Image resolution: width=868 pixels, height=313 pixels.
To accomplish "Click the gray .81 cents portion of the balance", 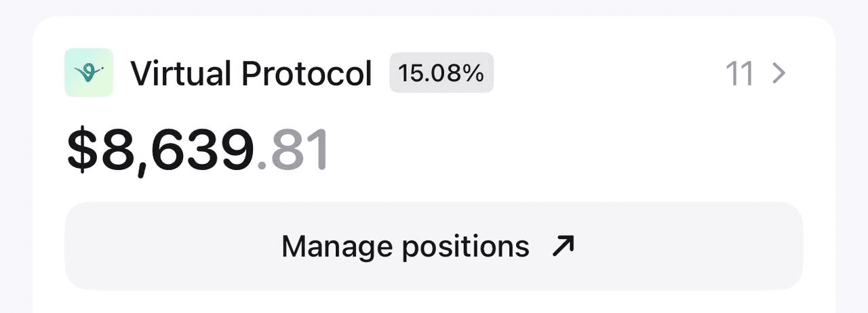I will [x=293, y=151].
